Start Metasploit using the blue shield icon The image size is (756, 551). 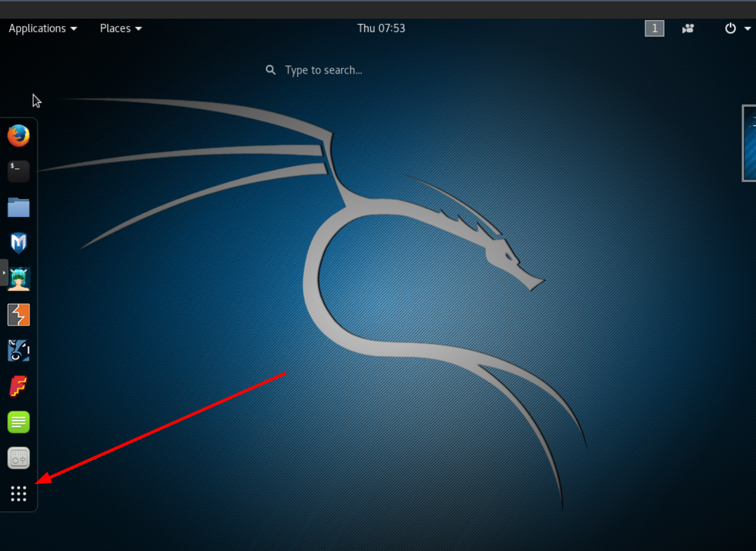(x=19, y=243)
